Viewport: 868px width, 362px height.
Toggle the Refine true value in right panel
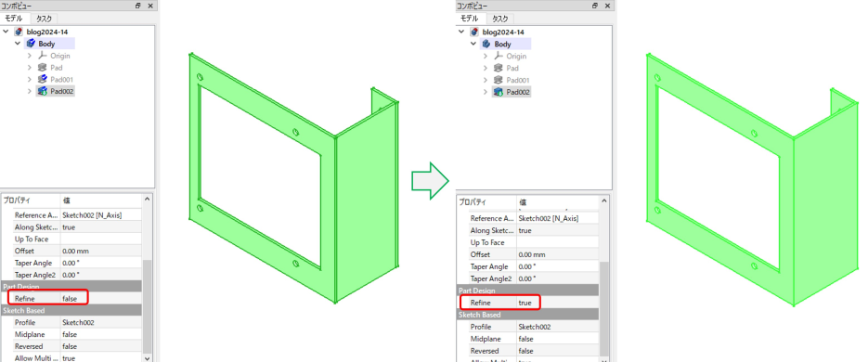click(557, 303)
